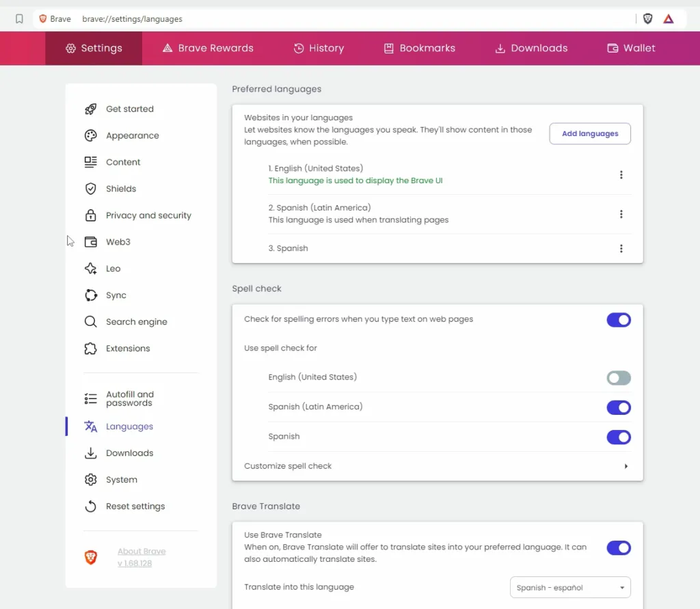700x609 pixels.
Task: Open more options for English (United States)
Action: 621,174
